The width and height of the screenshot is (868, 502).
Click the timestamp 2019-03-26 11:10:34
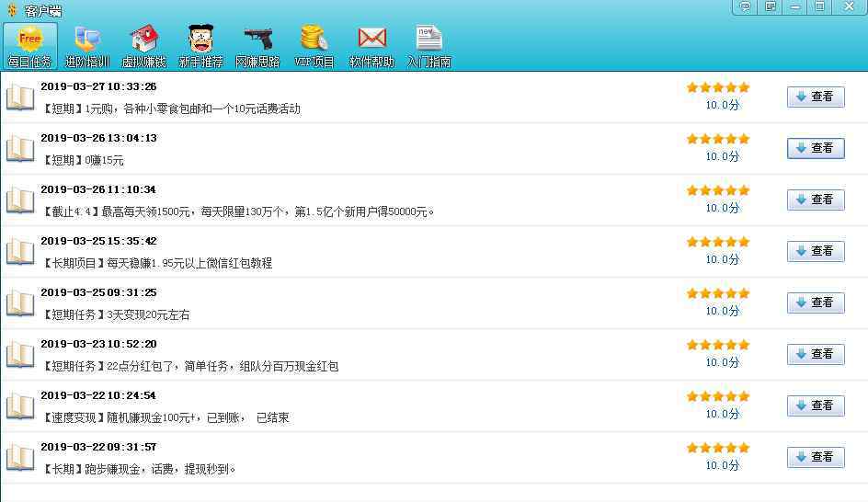[98, 189]
